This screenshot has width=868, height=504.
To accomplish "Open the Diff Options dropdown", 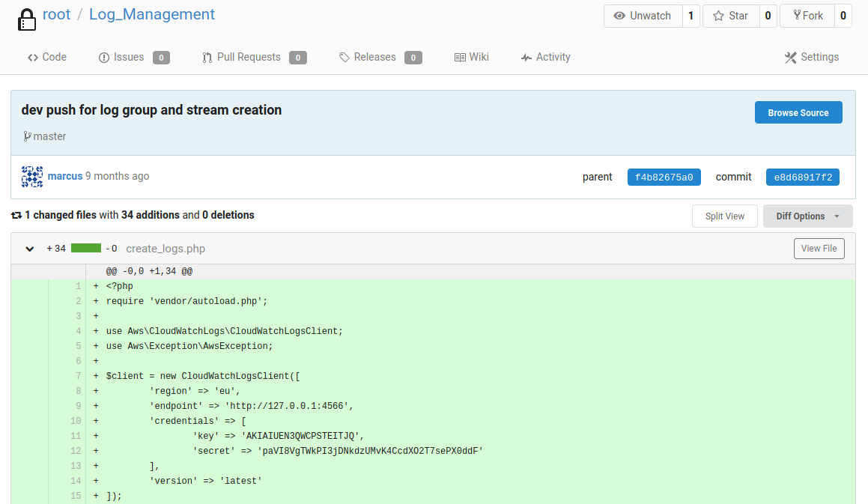I will (807, 216).
